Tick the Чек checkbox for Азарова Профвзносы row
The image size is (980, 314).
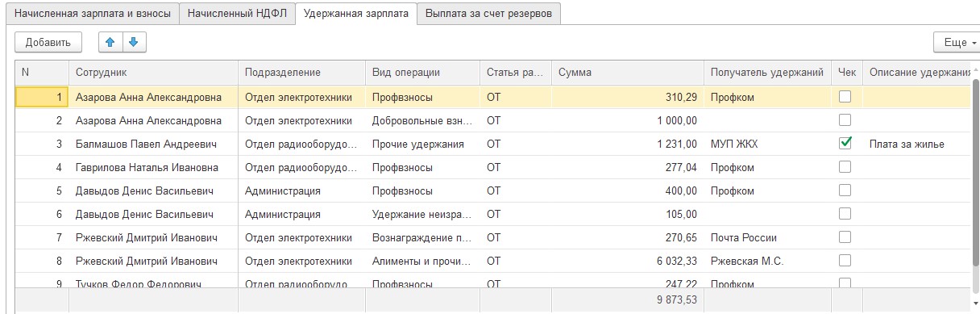click(845, 97)
